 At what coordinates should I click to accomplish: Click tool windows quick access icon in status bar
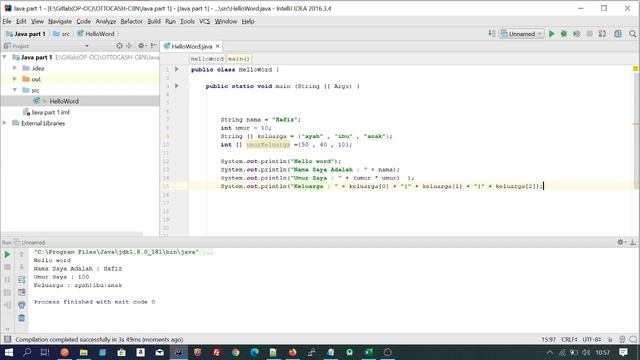click(x=7, y=339)
